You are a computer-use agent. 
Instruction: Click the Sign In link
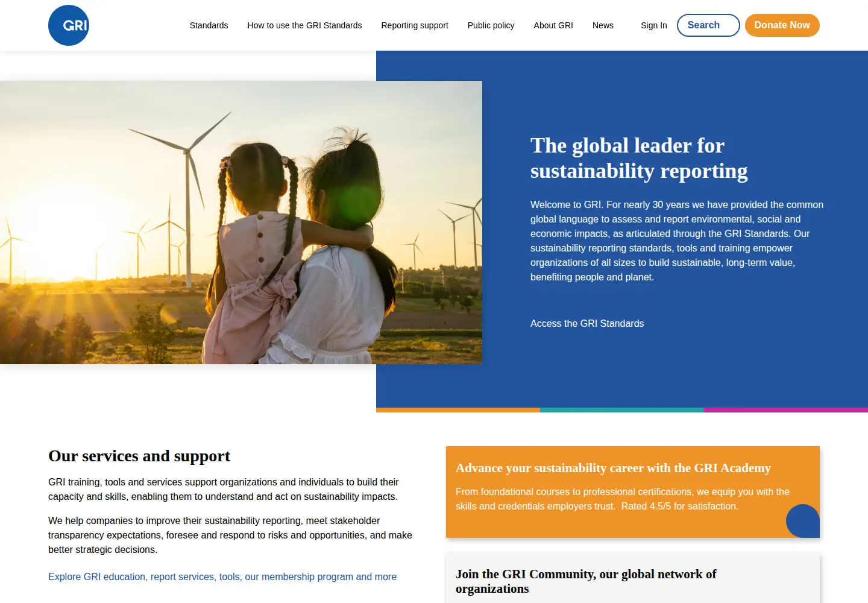point(654,25)
